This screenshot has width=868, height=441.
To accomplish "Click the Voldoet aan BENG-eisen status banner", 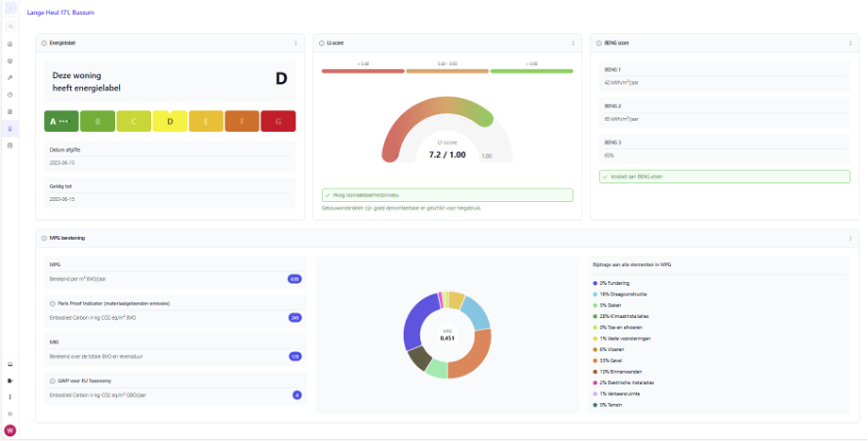I will (724, 177).
